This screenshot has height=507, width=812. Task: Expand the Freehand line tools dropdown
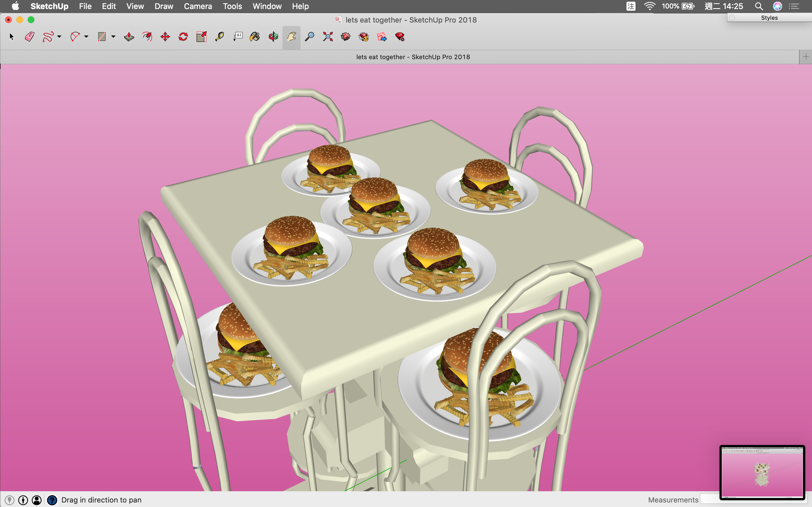click(x=59, y=37)
